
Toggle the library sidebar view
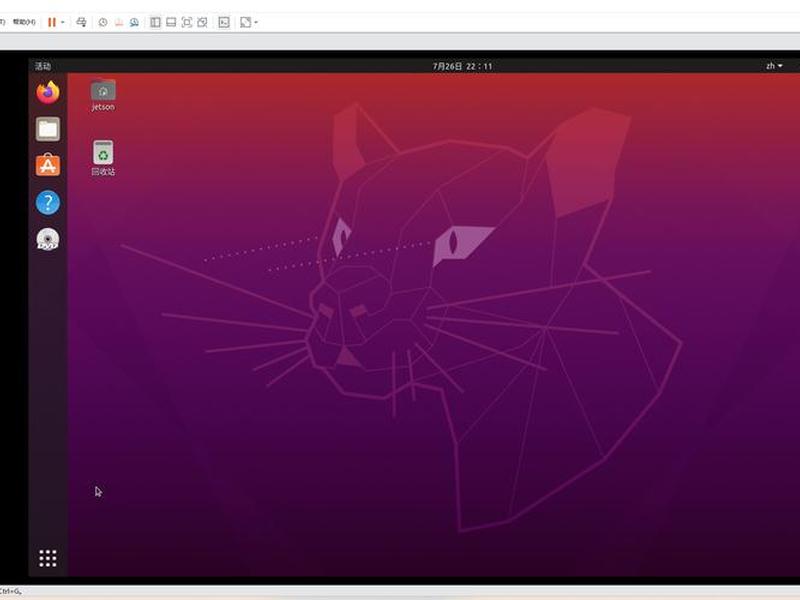click(x=155, y=22)
